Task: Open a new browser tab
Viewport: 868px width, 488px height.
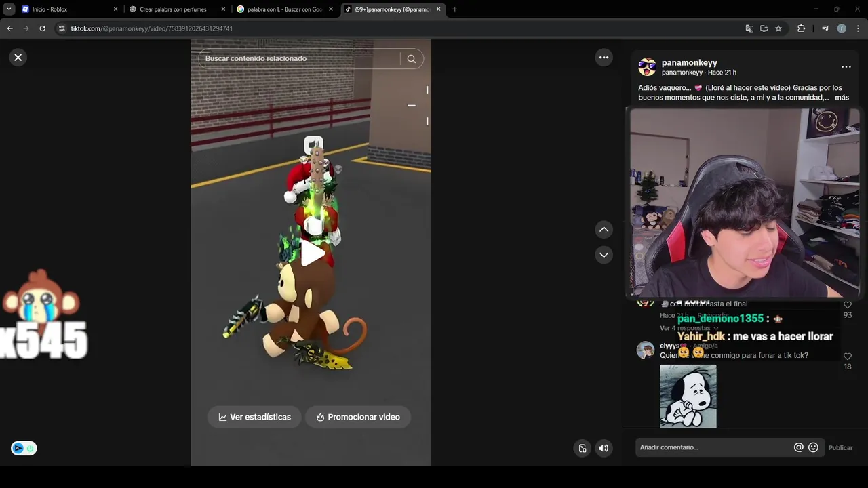Action: [x=454, y=9]
